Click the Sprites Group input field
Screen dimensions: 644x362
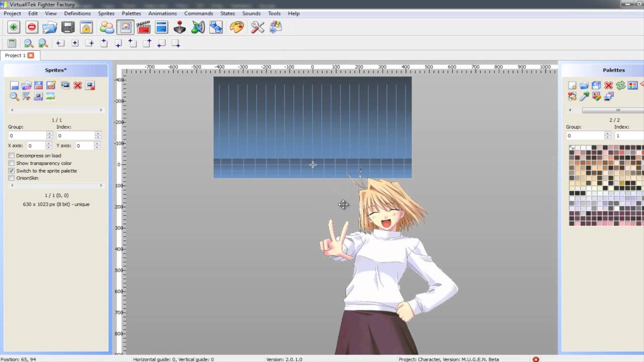tap(28, 136)
